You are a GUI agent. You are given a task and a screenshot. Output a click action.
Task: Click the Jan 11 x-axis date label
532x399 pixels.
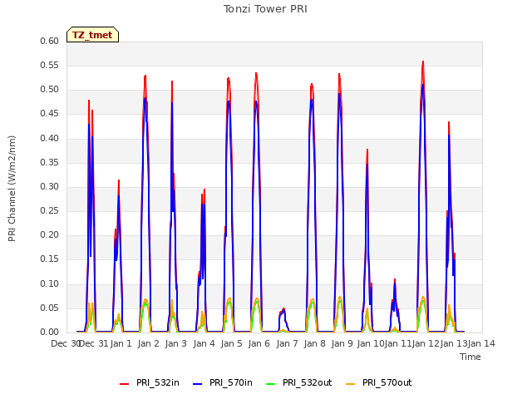[x=398, y=343]
